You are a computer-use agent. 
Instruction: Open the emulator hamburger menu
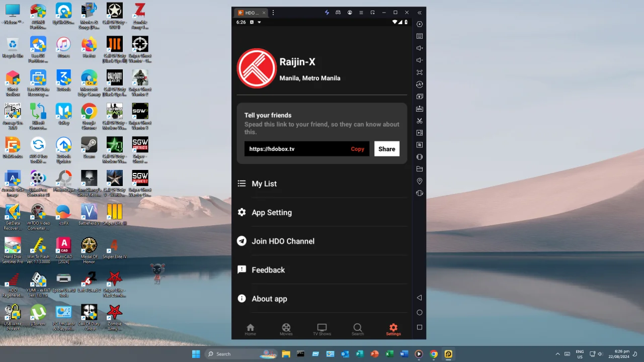click(361, 13)
